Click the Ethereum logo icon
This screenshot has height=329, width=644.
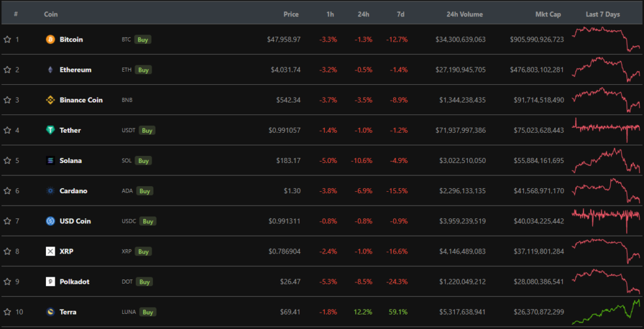click(50, 70)
